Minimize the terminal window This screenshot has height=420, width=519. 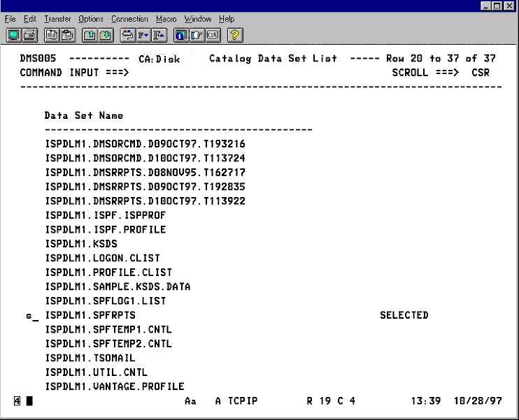point(485,6)
